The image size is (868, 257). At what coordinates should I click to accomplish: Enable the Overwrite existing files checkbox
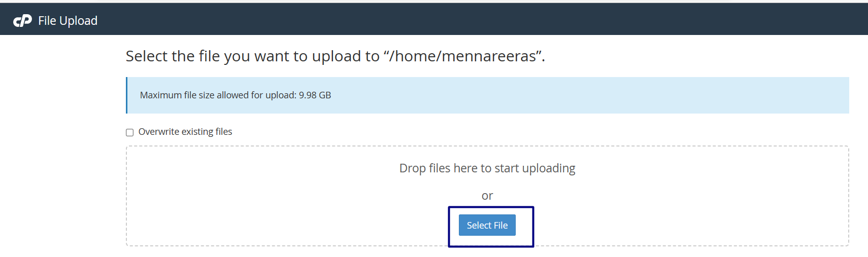(130, 132)
